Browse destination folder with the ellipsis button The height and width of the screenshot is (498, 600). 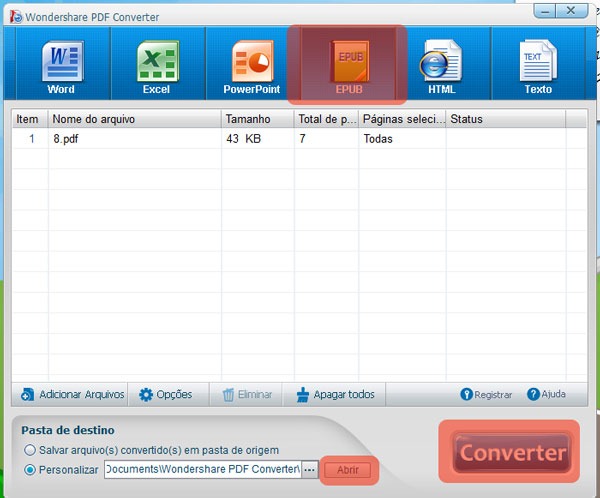310,470
